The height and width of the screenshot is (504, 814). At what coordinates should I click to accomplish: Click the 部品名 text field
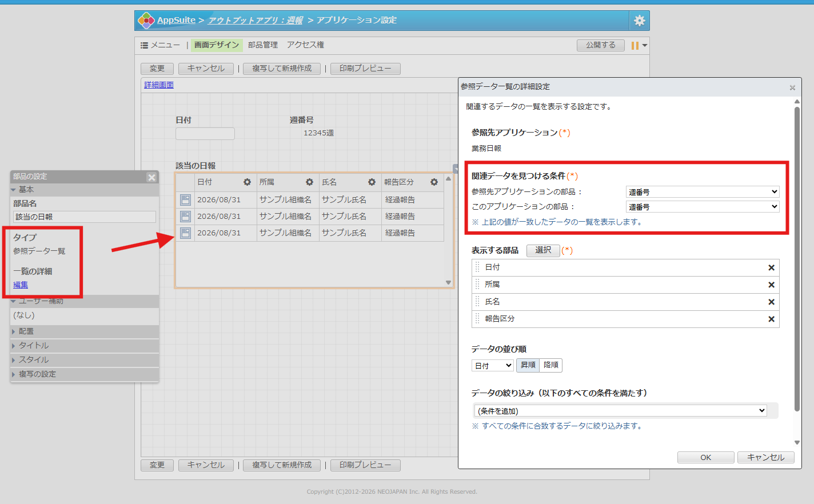point(85,217)
